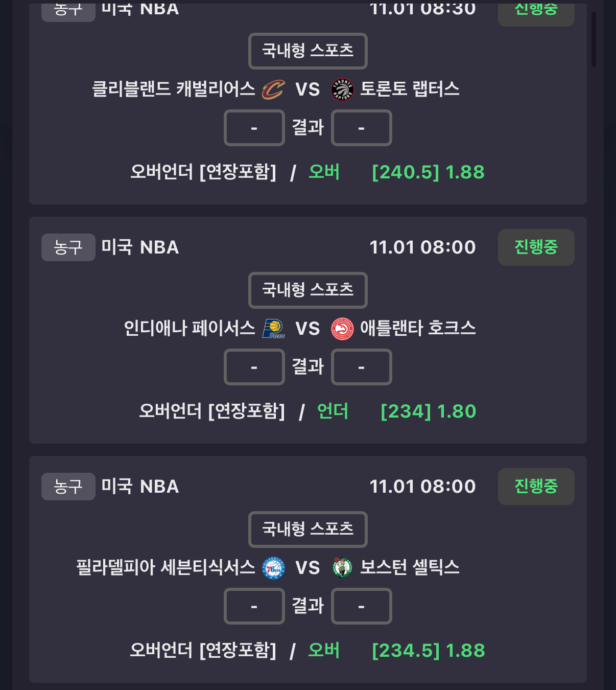Click the Atlanta Hawks score box

pos(361,367)
